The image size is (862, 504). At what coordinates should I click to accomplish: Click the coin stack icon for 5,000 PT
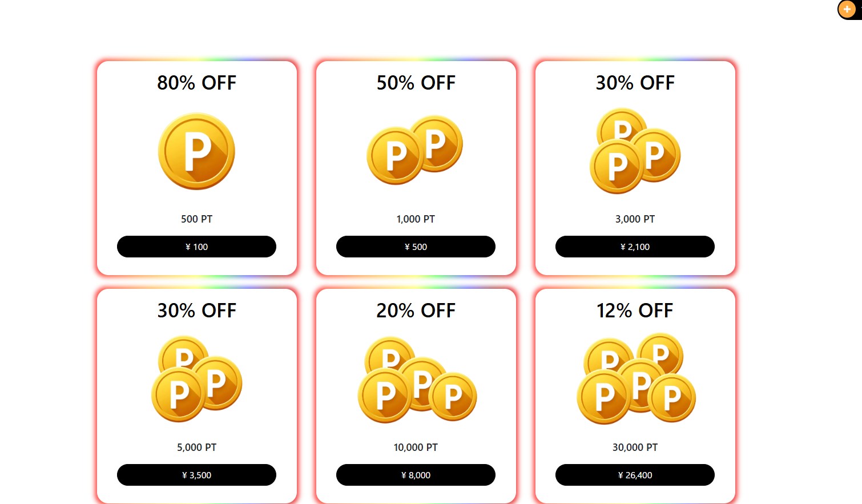coord(196,379)
